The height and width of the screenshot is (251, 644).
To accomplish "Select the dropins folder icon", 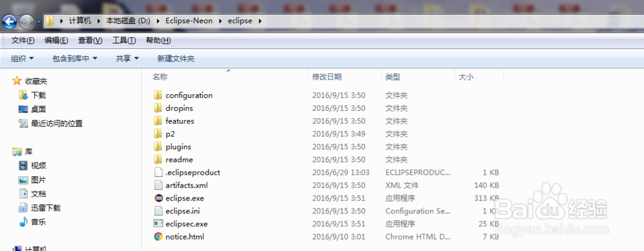I will point(158,108).
